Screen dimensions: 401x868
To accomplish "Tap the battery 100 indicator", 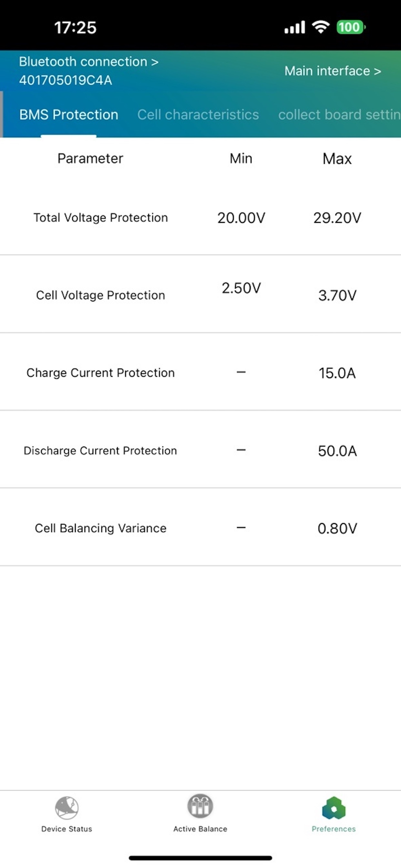I will [x=351, y=27].
